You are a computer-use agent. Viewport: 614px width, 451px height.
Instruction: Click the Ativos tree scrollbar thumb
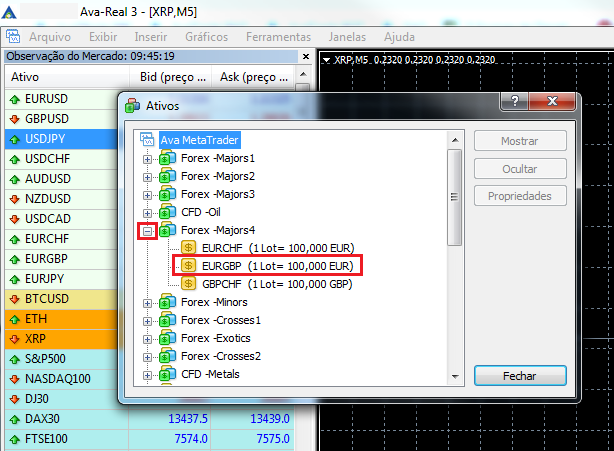point(455,197)
